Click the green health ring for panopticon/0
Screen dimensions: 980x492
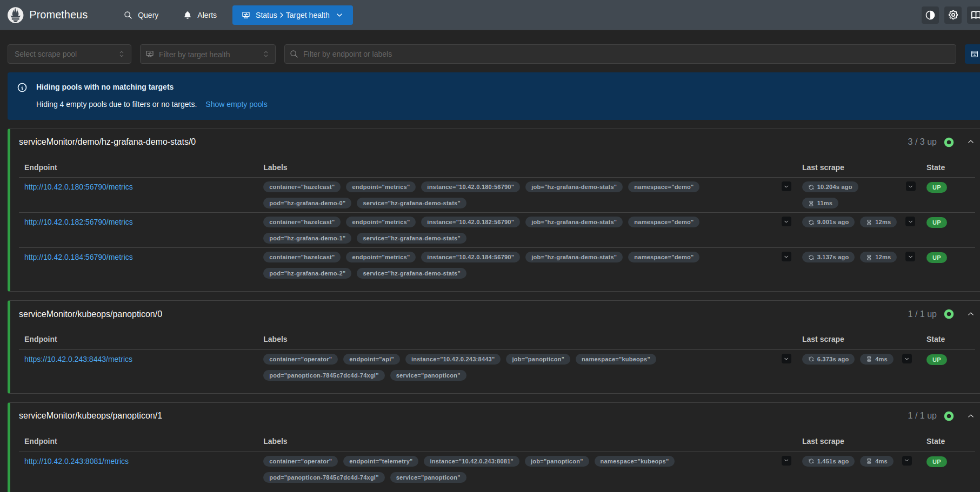(949, 314)
